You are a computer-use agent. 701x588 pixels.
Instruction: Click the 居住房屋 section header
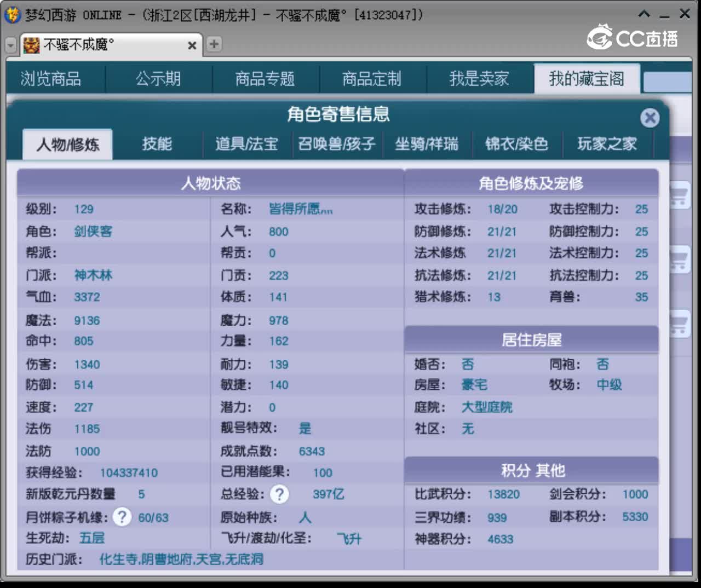tap(531, 340)
